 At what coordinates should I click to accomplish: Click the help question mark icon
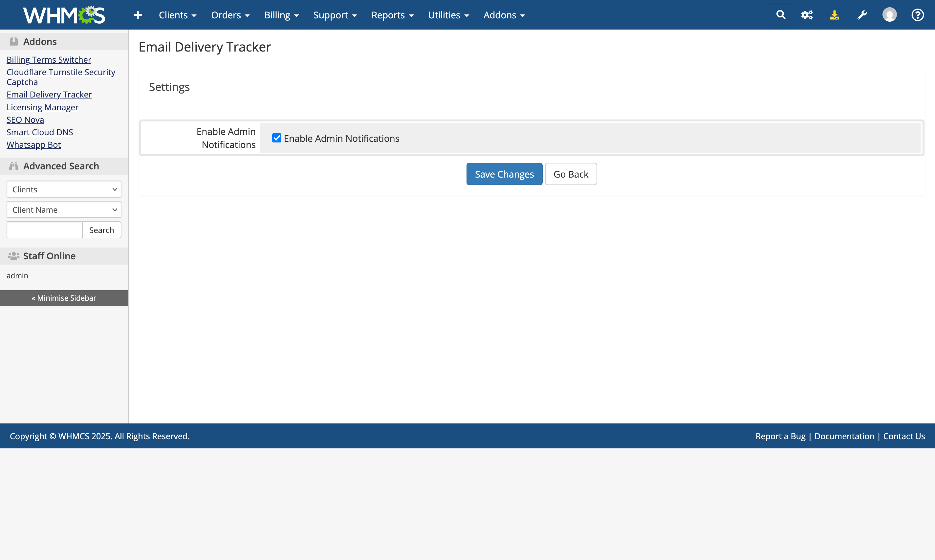click(x=917, y=15)
